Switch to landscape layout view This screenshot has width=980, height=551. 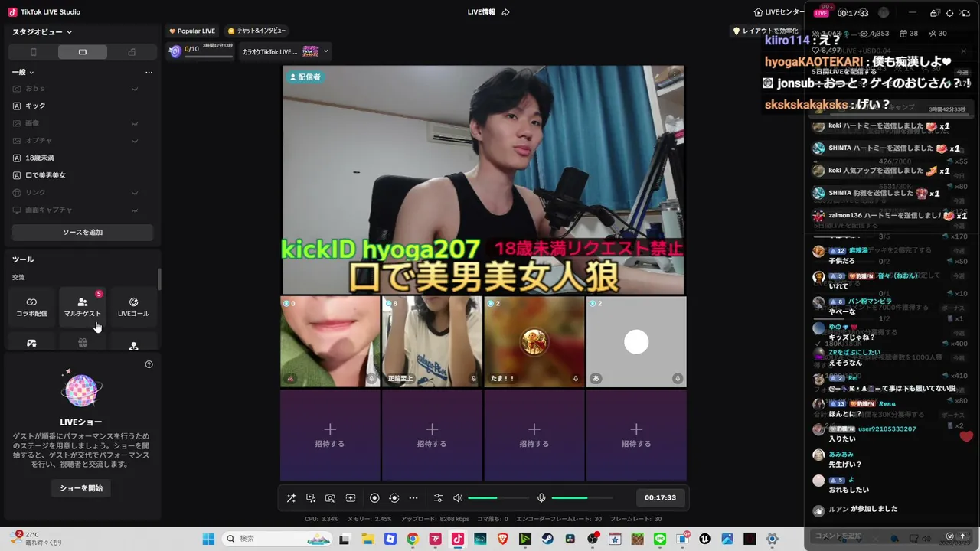point(83,52)
